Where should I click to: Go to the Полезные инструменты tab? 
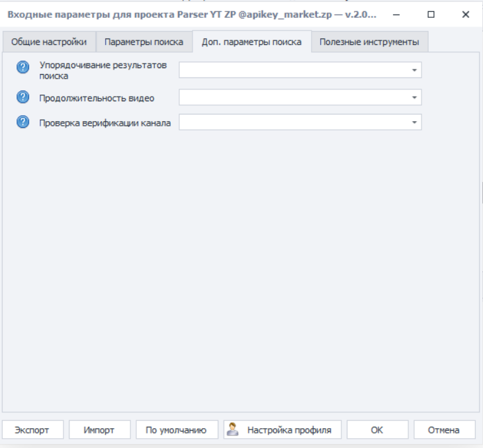click(x=369, y=42)
